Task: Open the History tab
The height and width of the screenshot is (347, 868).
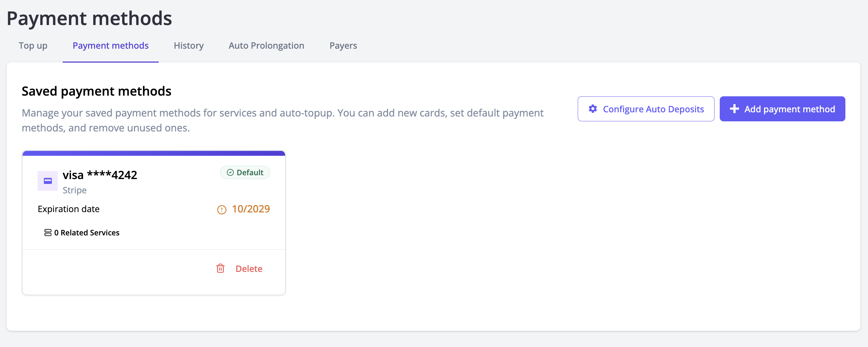Action: (x=189, y=46)
